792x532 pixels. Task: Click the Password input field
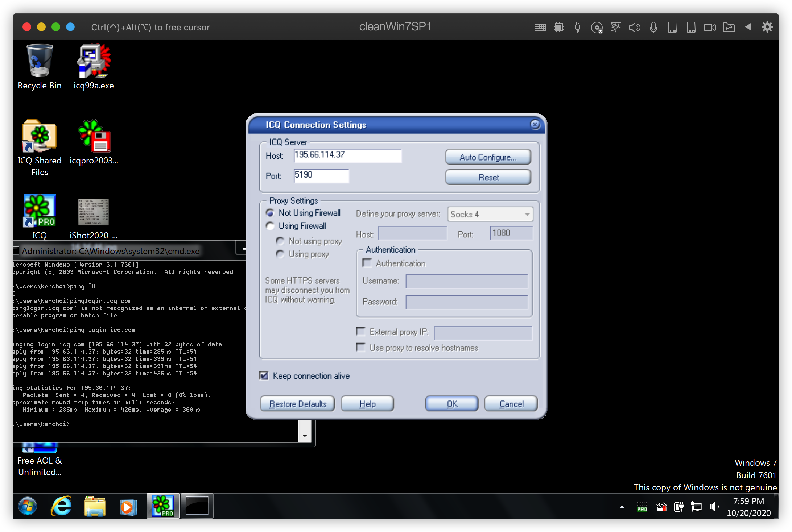tap(467, 302)
